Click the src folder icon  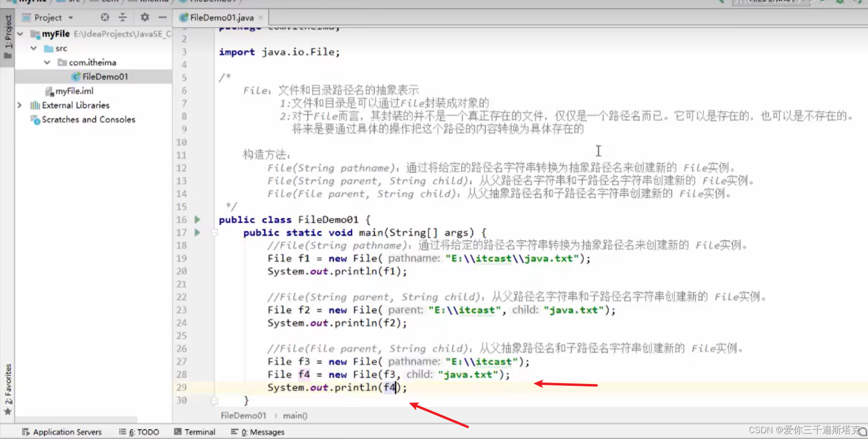[x=48, y=48]
